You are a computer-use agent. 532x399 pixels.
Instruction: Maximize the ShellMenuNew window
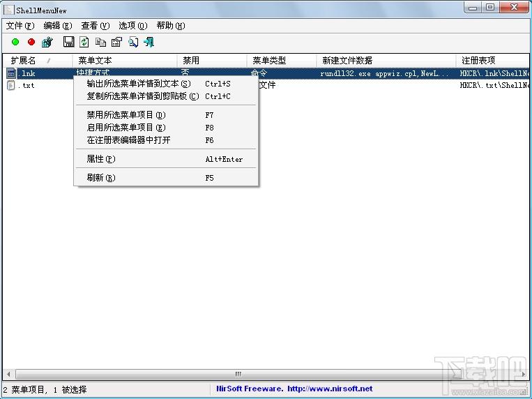click(490, 8)
